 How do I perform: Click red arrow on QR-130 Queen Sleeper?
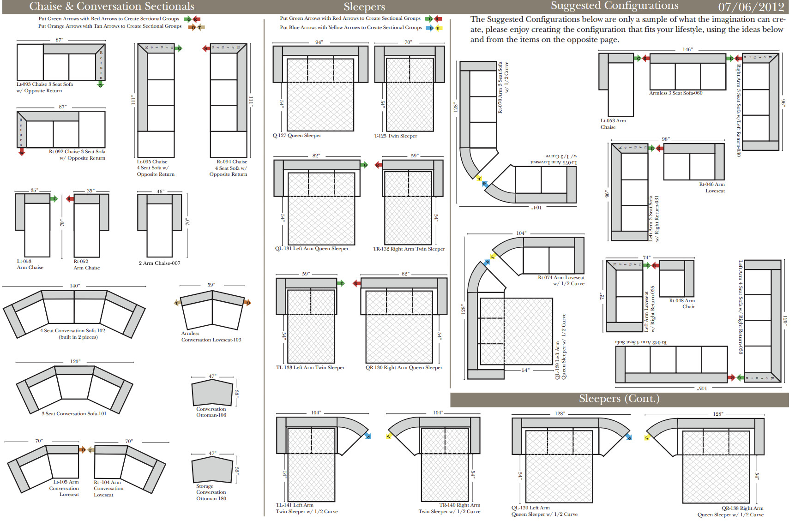point(357,283)
